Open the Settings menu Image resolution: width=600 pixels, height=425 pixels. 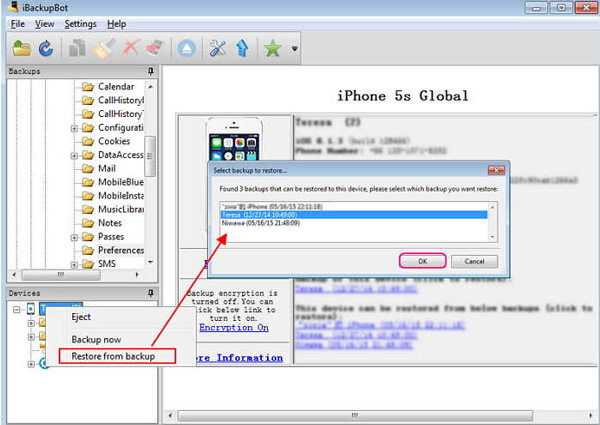pos(80,24)
